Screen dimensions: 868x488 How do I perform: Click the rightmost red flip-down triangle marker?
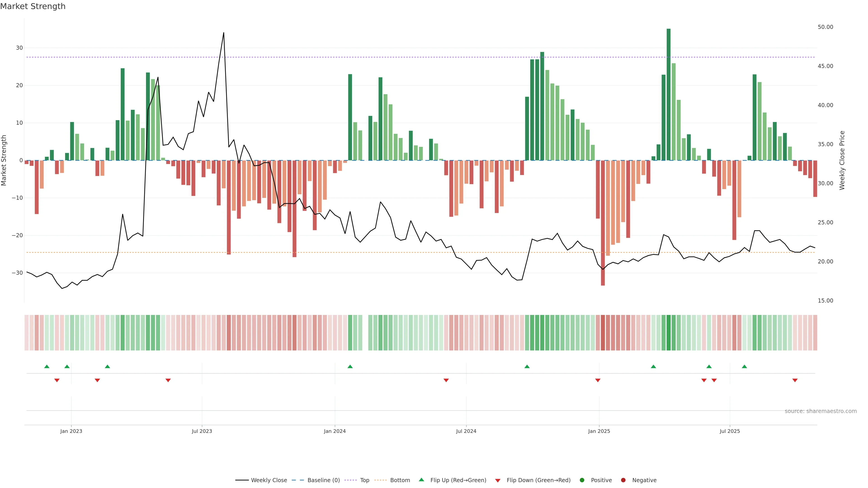(x=795, y=380)
